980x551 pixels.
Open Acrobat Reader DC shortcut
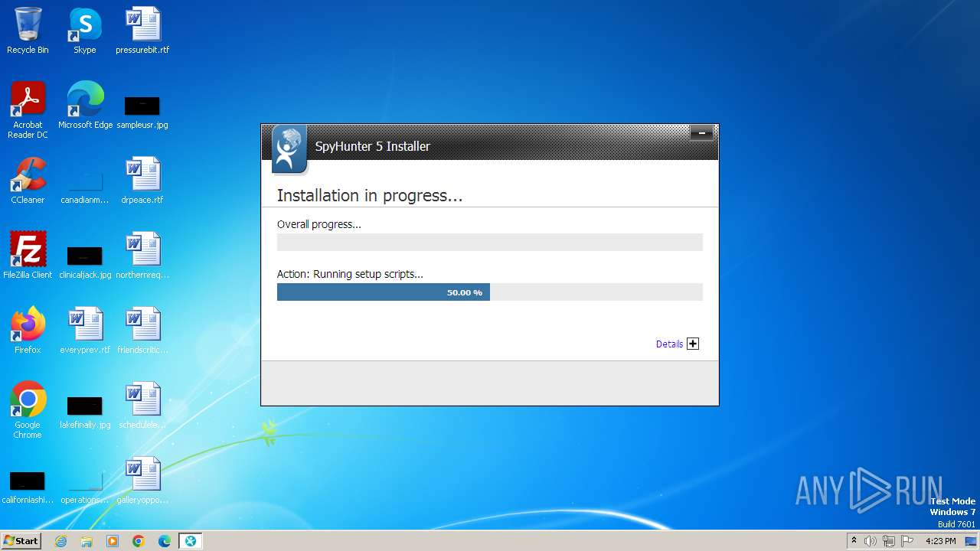click(x=28, y=110)
